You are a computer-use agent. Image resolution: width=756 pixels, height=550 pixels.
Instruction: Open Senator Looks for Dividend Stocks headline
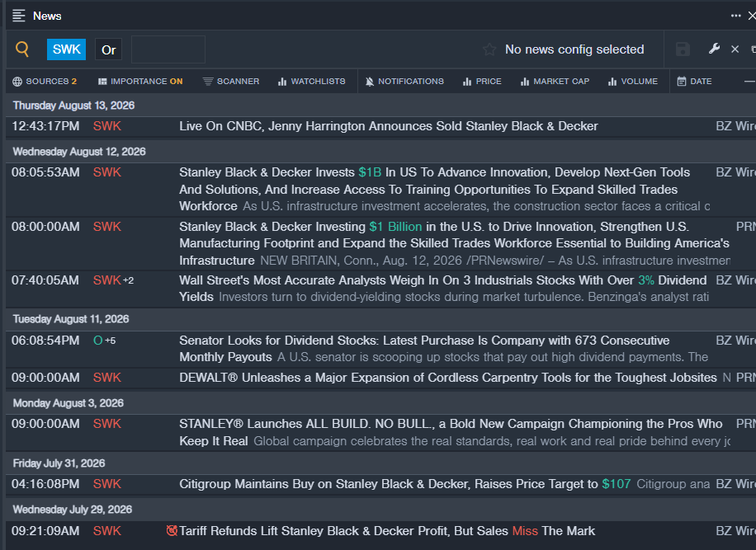point(424,348)
